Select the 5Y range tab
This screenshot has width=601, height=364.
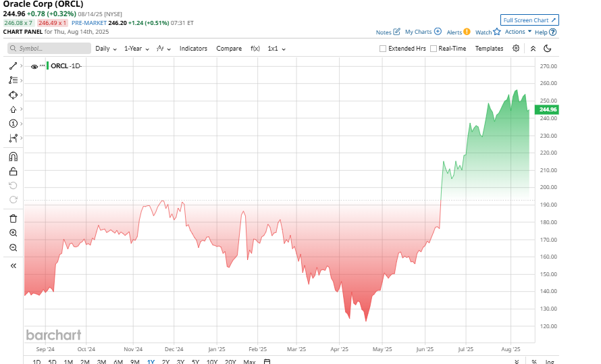tap(195, 361)
